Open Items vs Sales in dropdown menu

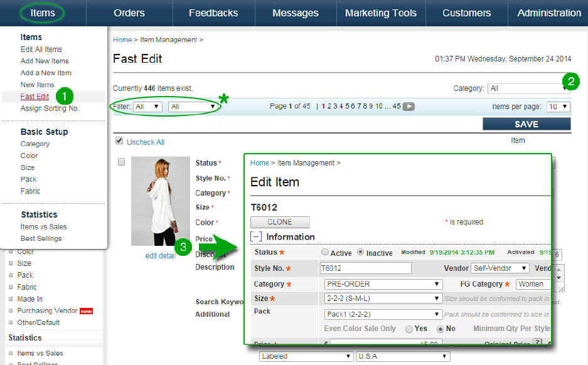[43, 227]
